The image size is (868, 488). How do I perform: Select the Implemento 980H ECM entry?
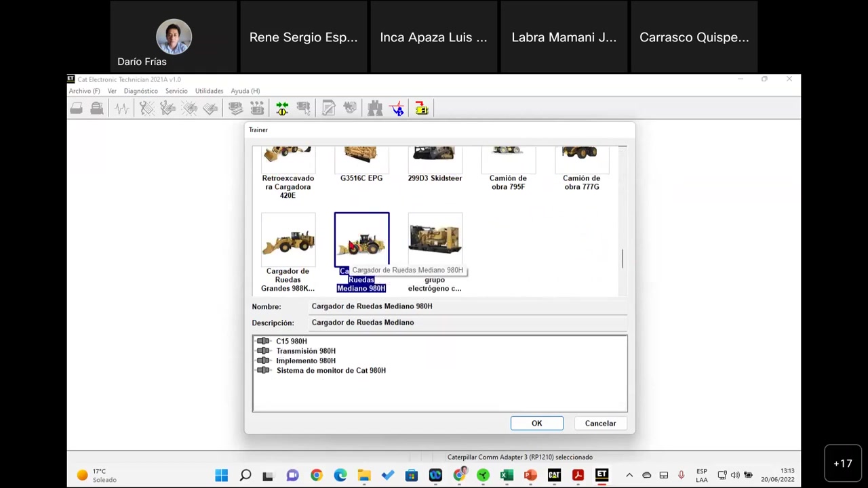(305, 361)
